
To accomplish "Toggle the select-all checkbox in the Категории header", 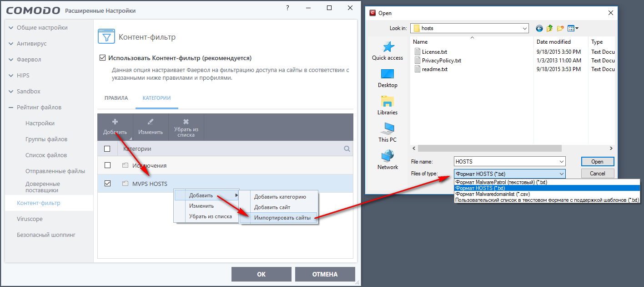I will tap(107, 149).
